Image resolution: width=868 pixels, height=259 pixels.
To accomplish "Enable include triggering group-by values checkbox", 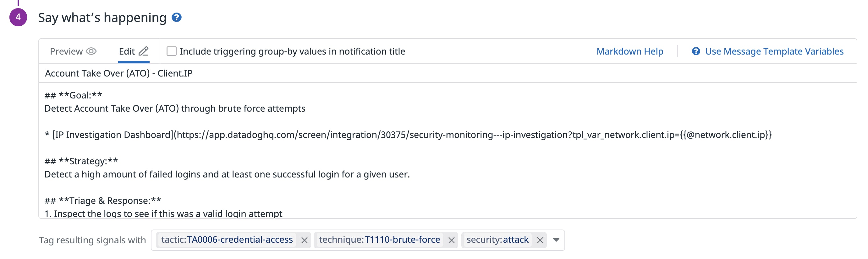I will pos(172,51).
